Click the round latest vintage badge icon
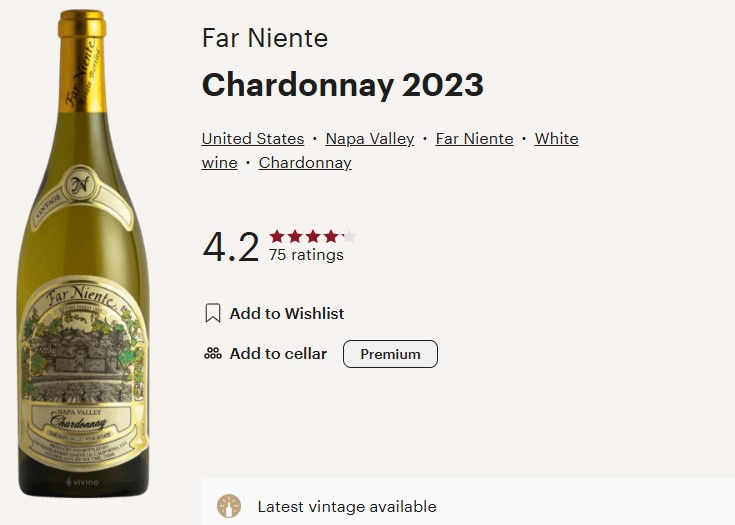Viewport: 735px width, 525px height. (x=229, y=506)
